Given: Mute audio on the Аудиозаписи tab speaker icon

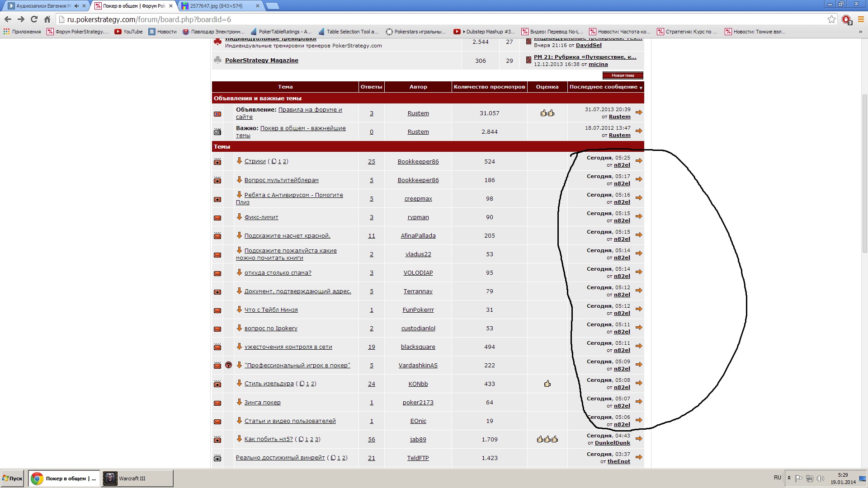Looking at the screenshot, I should click(x=76, y=6).
